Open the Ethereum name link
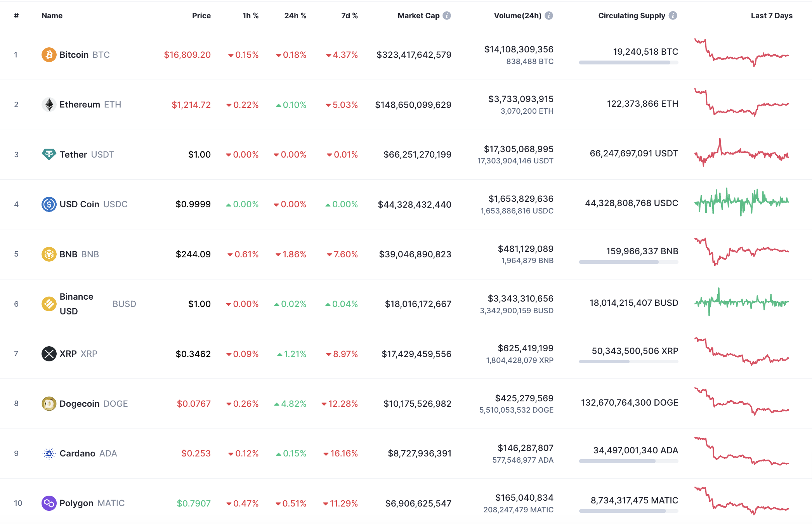Screen dimensions: 812x524 [x=80, y=104]
